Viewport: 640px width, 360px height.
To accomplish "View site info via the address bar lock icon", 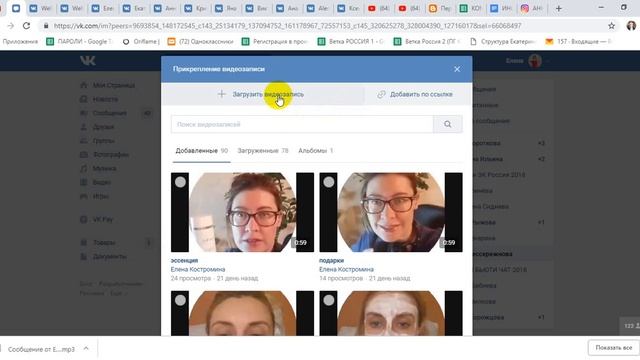I will (x=46, y=26).
